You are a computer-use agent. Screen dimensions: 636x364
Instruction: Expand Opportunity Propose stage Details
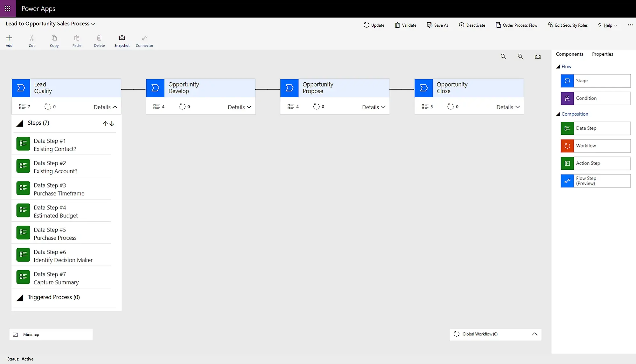374,107
